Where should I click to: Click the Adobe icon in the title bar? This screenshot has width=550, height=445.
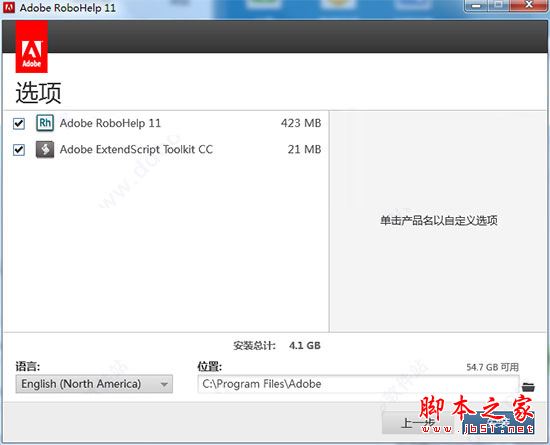[8, 7]
